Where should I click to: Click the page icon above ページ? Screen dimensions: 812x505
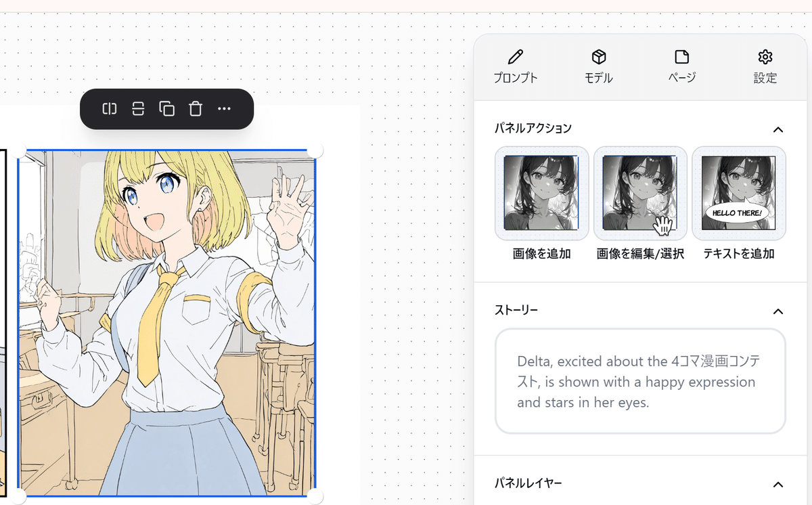tap(681, 56)
